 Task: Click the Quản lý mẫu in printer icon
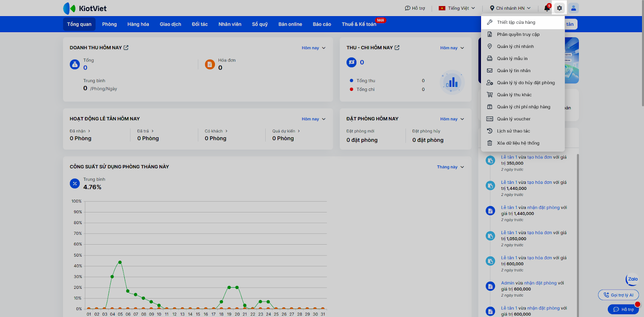pos(490,58)
